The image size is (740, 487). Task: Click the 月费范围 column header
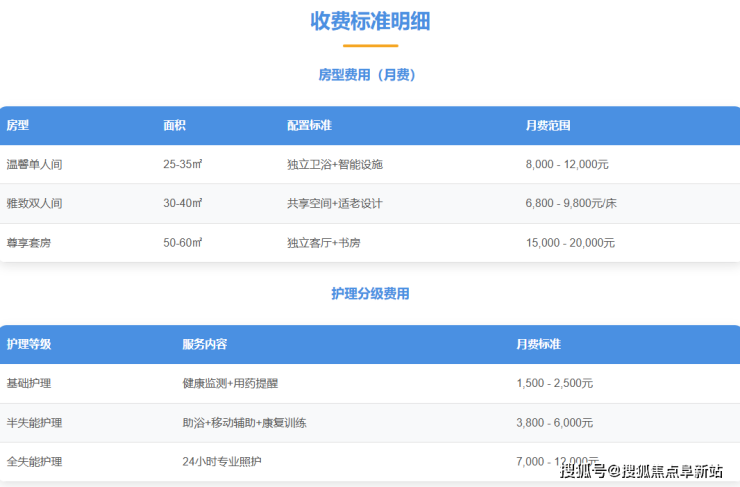tap(548, 126)
